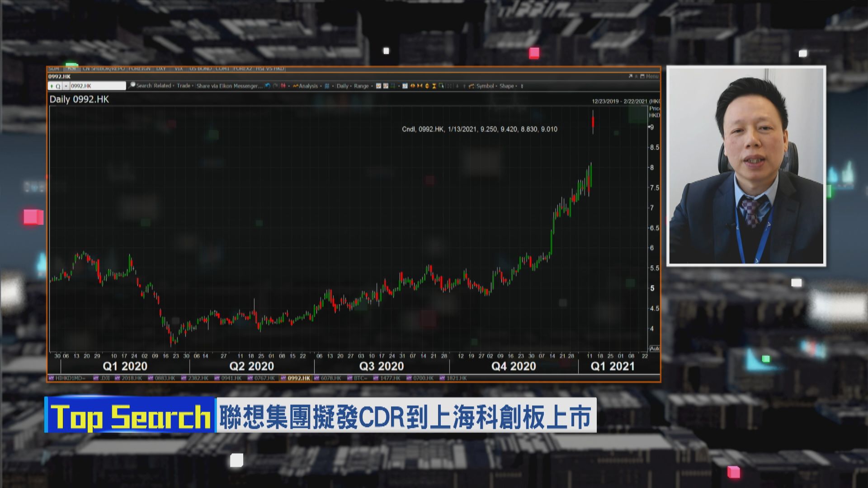
Task: Expand the Symbol dropdown
Action: click(x=487, y=86)
